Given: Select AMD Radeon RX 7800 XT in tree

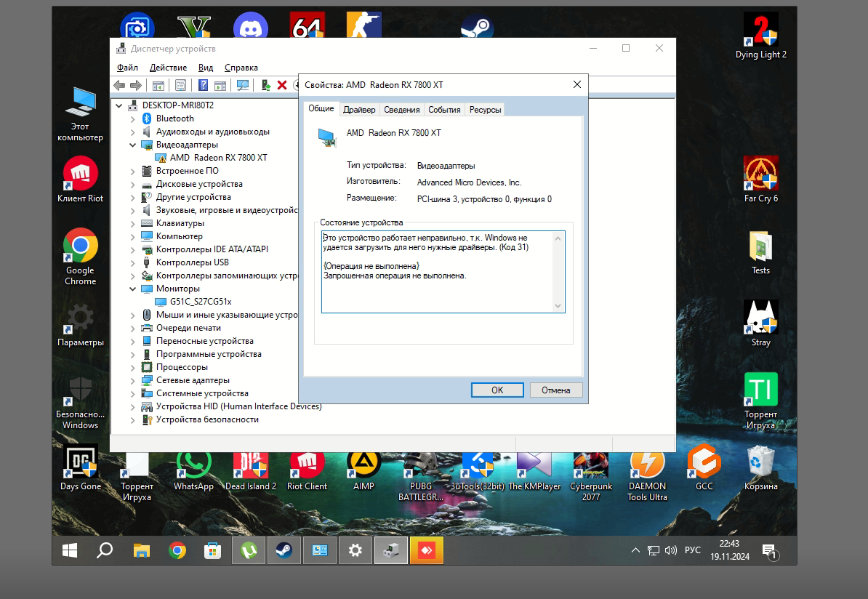Looking at the screenshot, I should tap(218, 158).
